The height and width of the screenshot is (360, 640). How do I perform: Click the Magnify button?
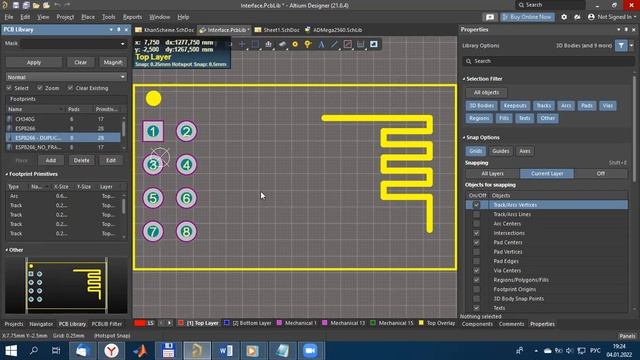pyautogui.click(x=113, y=62)
